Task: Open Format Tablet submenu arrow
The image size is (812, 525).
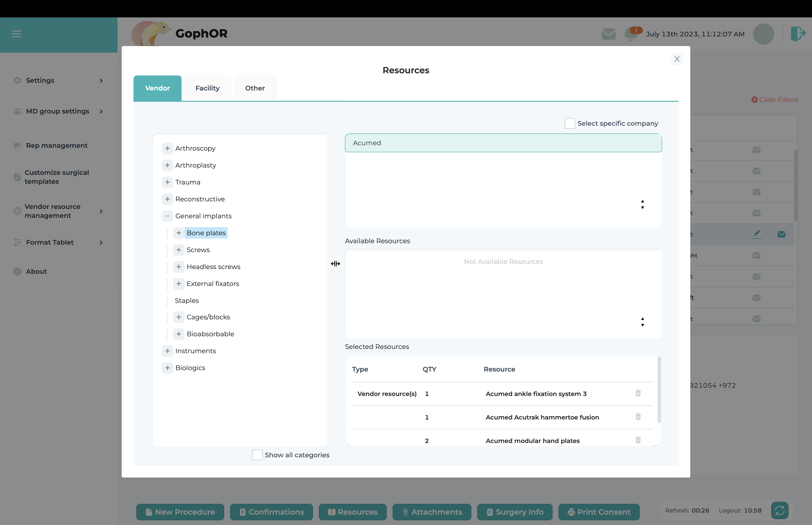Action: click(101, 242)
